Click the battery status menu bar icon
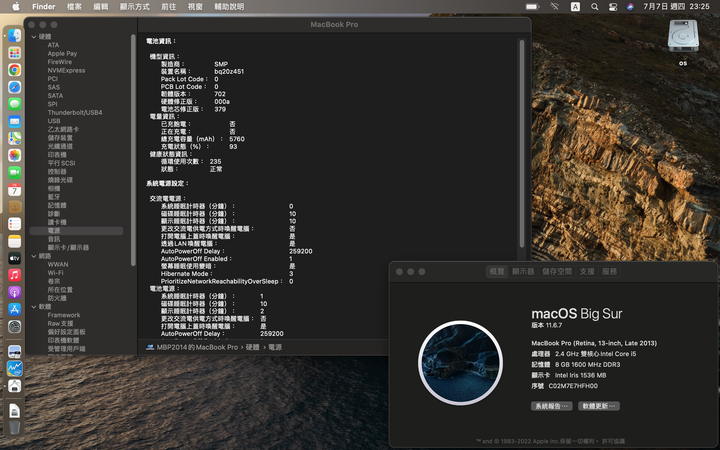 [532, 6]
